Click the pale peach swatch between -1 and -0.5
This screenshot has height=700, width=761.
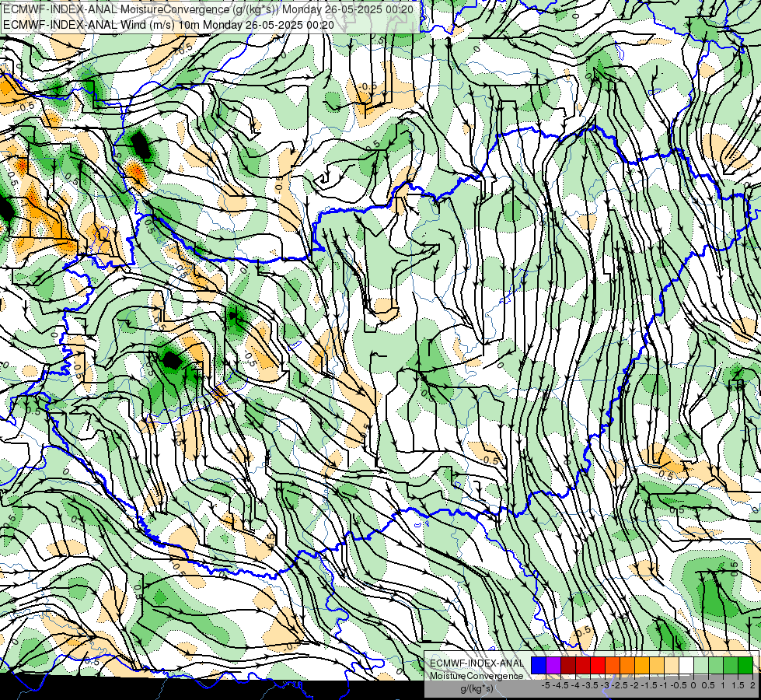(672, 665)
